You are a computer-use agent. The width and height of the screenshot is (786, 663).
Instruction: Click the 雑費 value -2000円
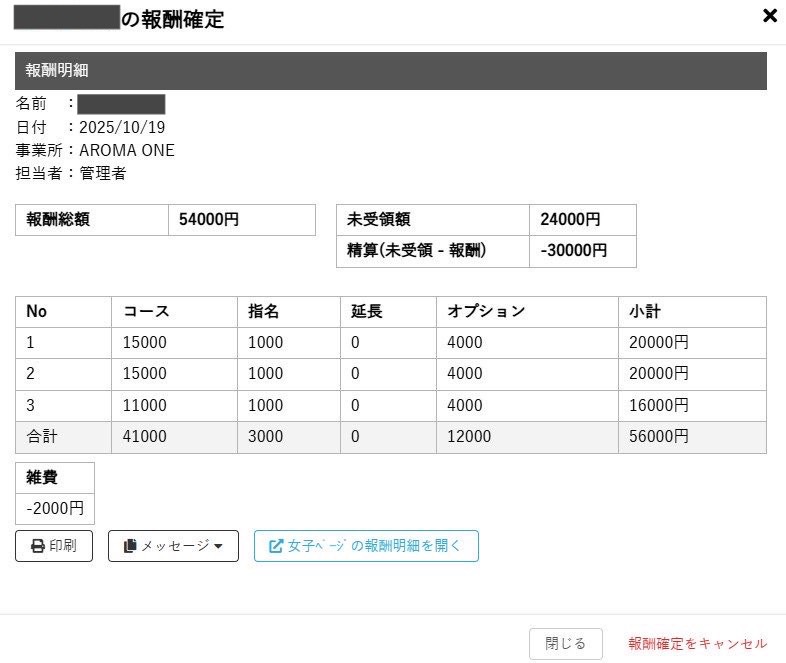[55, 508]
